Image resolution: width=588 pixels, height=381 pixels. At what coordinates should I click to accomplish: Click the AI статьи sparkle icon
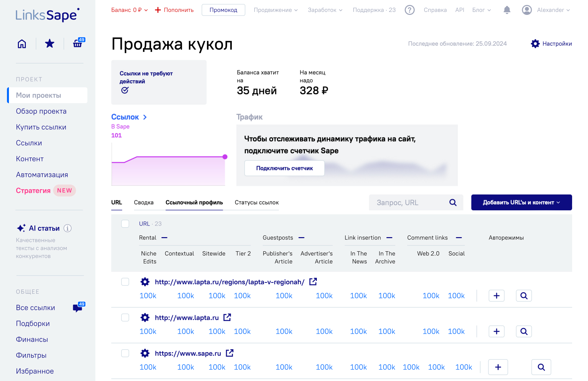click(x=21, y=228)
